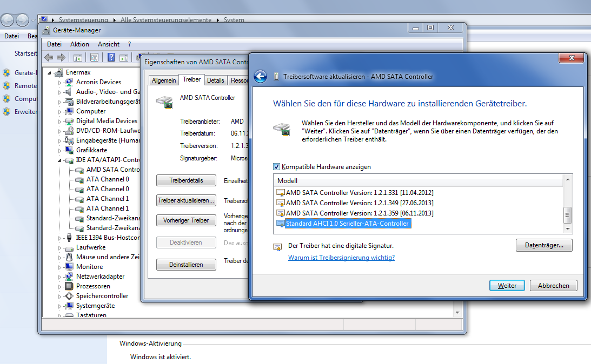The height and width of the screenshot is (364, 591).
Task: Click the IEEE 1394 Bus-Hostcontroller icon
Action: click(69, 238)
